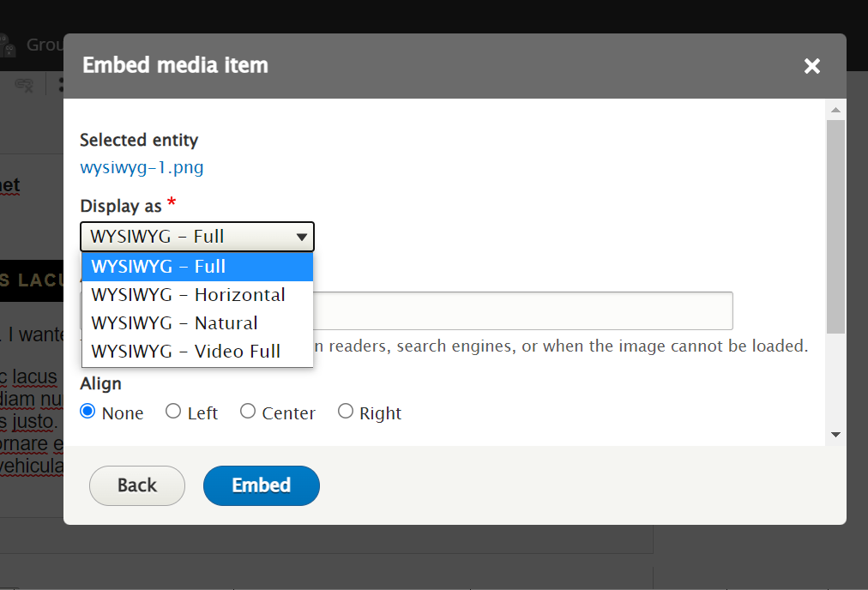Click the blue Embed button
Image resolution: width=868 pixels, height=590 pixels.
pyautogui.click(x=261, y=485)
